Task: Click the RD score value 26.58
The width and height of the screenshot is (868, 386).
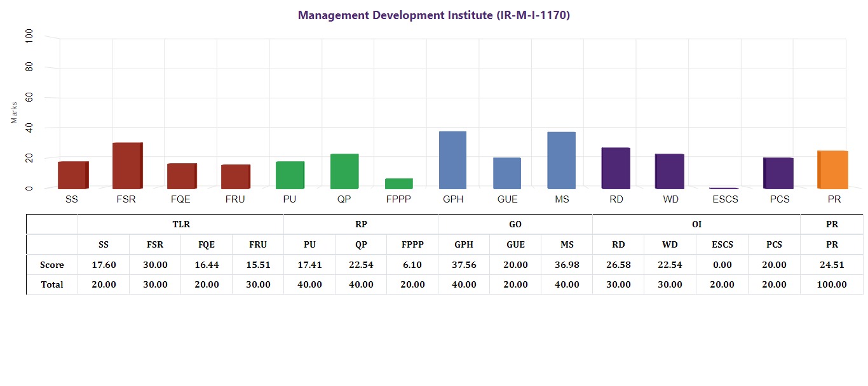Action: click(x=618, y=265)
